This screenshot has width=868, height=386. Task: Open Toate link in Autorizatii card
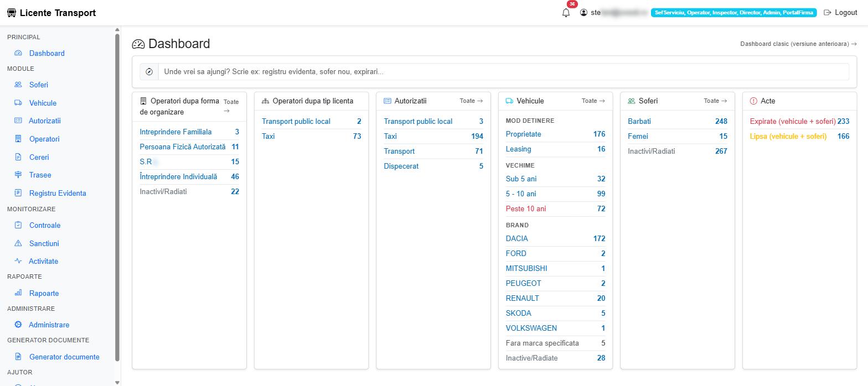[x=471, y=101]
